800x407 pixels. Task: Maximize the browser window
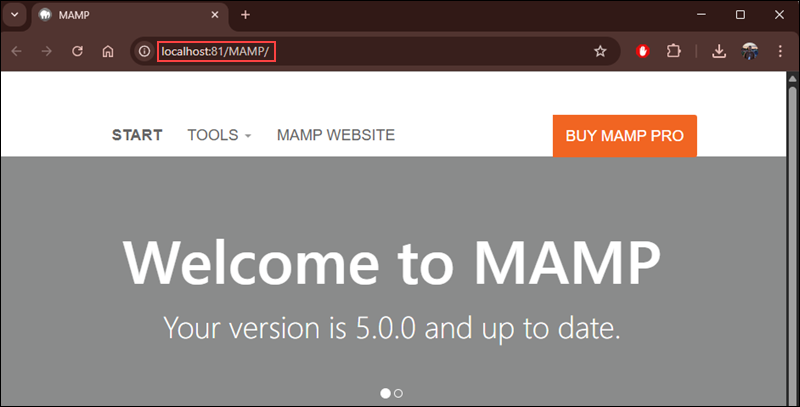pyautogui.click(x=740, y=15)
